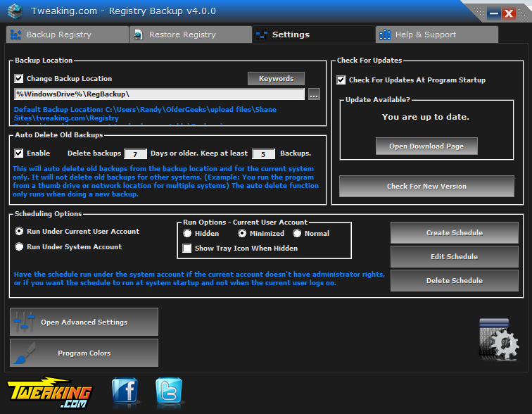The height and width of the screenshot is (414, 532).
Task: Open the Tweaking.com logo link
Action: (49, 393)
